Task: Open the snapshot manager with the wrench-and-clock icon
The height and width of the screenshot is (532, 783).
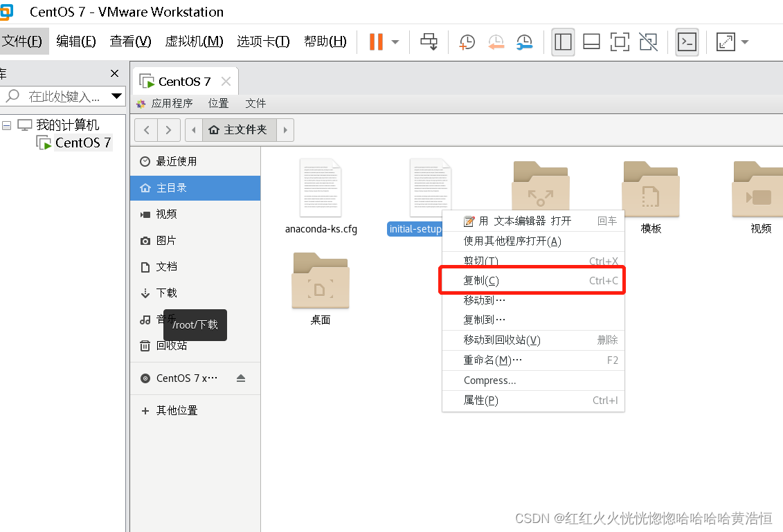Action: [x=524, y=42]
